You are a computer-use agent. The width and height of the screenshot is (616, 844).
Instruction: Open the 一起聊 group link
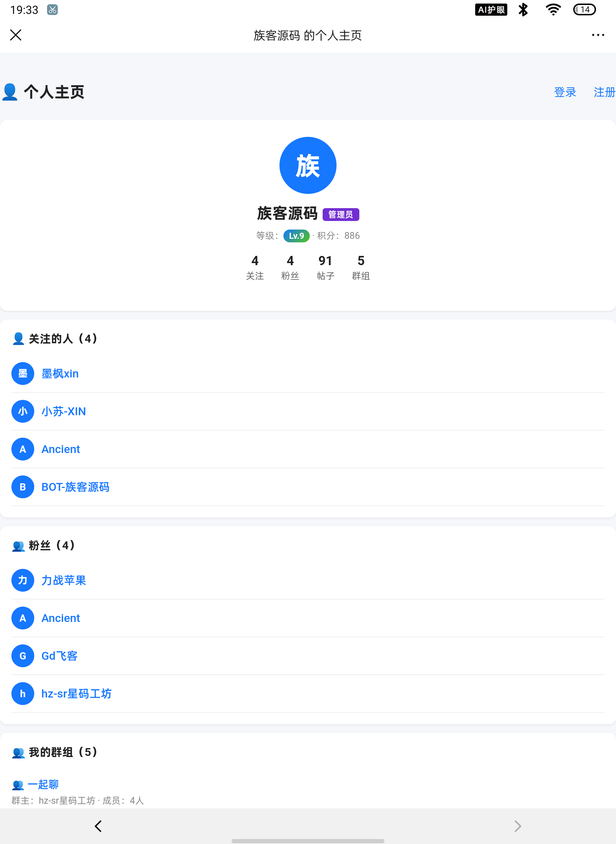click(x=43, y=784)
